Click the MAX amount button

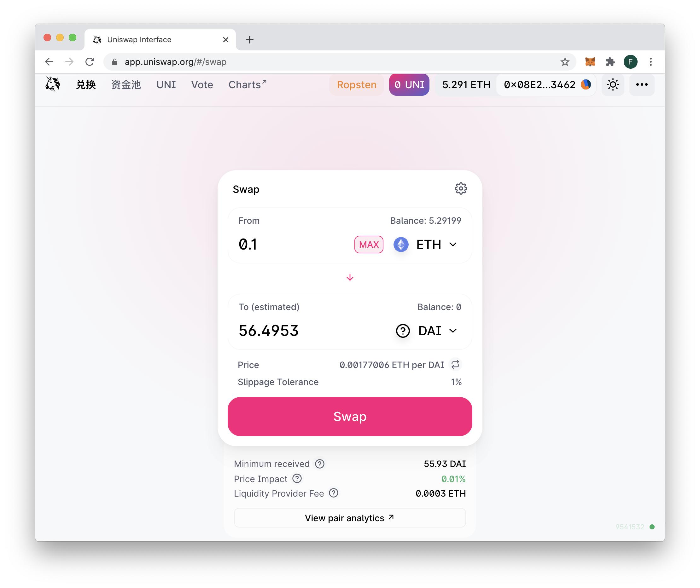click(x=369, y=244)
